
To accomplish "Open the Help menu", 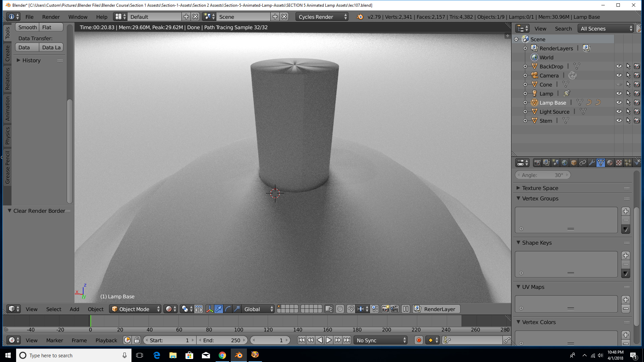I will coord(102,17).
